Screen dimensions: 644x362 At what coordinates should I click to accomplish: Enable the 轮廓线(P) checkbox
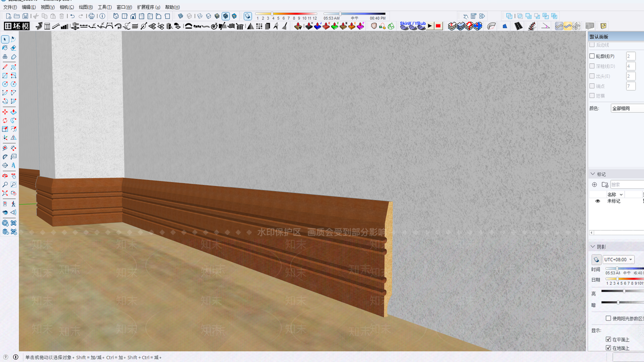(x=592, y=56)
